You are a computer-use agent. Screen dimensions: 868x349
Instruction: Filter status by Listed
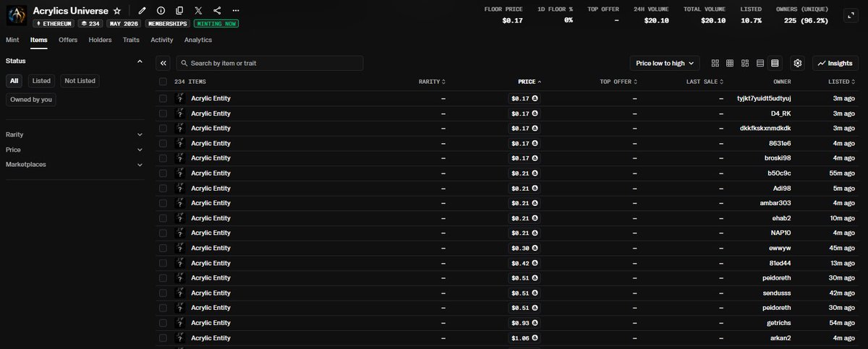click(x=41, y=81)
